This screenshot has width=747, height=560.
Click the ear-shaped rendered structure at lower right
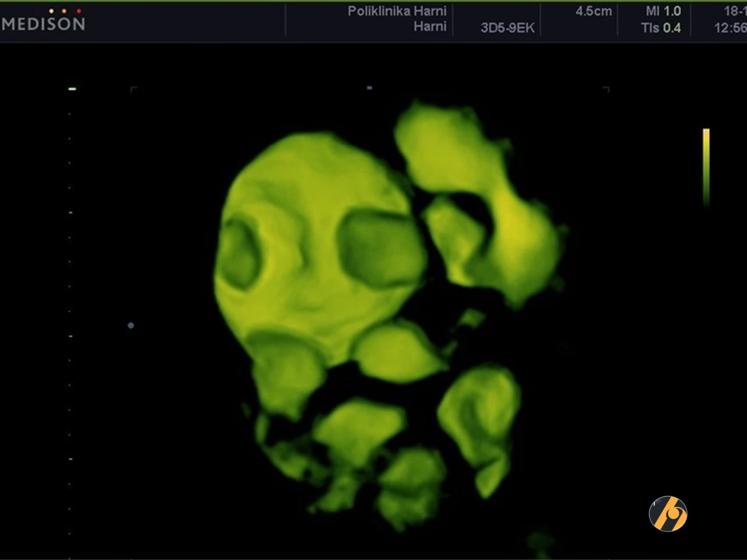[479, 420]
